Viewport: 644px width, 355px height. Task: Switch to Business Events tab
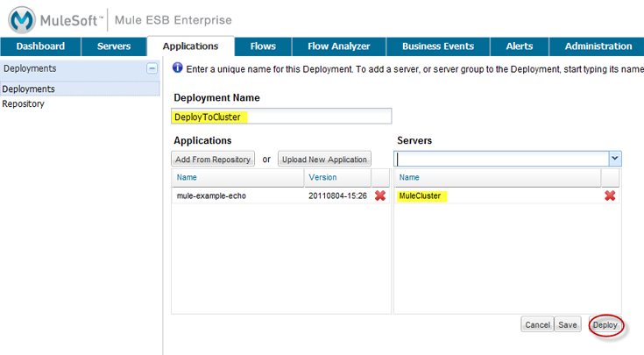[x=437, y=46]
